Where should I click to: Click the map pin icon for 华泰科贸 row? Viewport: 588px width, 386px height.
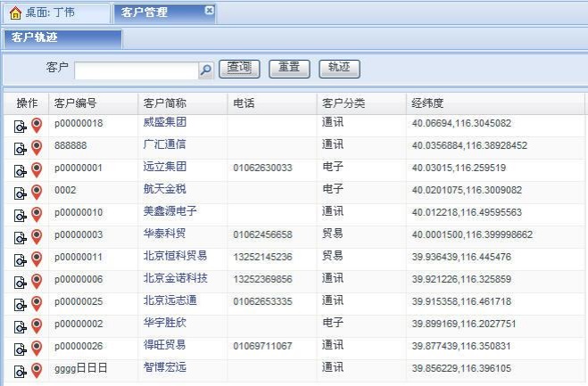pyautogui.click(x=37, y=237)
